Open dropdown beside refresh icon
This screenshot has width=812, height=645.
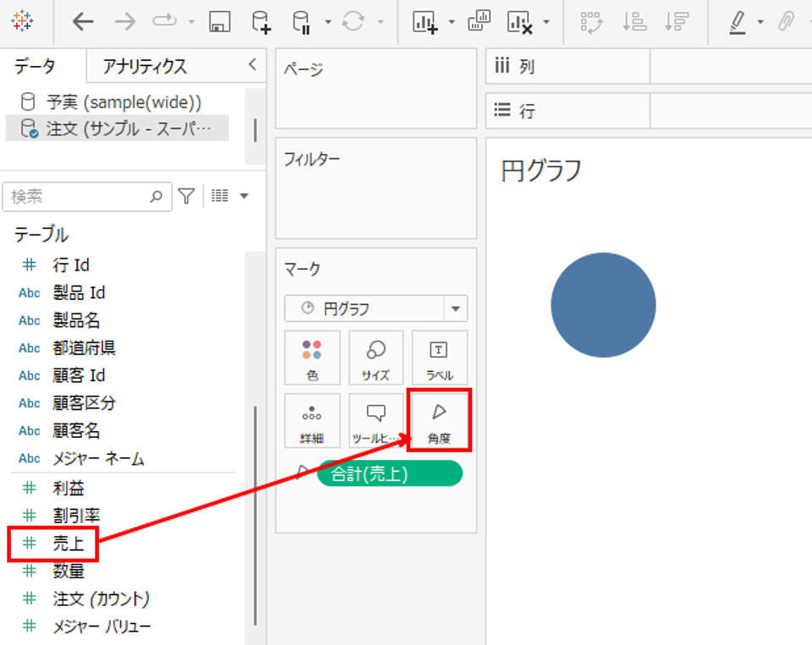click(381, 22)
